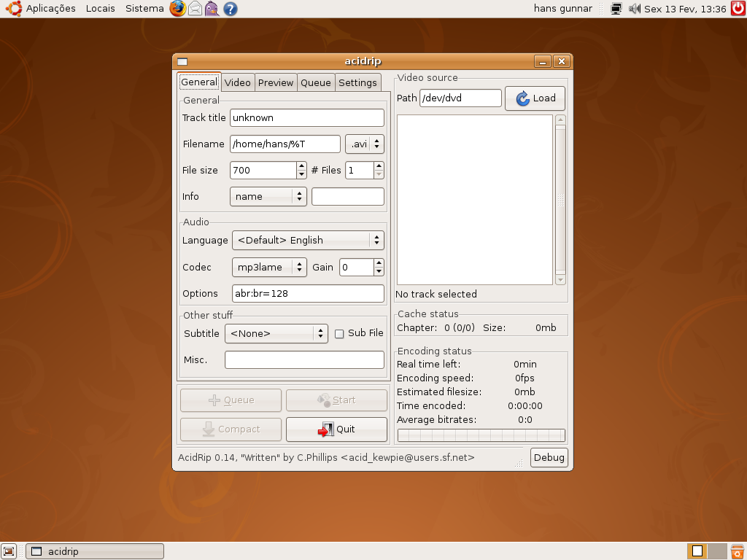This screenshot has width=747, height=560.
Task: Click the Load button
Action: click(535, 98)
